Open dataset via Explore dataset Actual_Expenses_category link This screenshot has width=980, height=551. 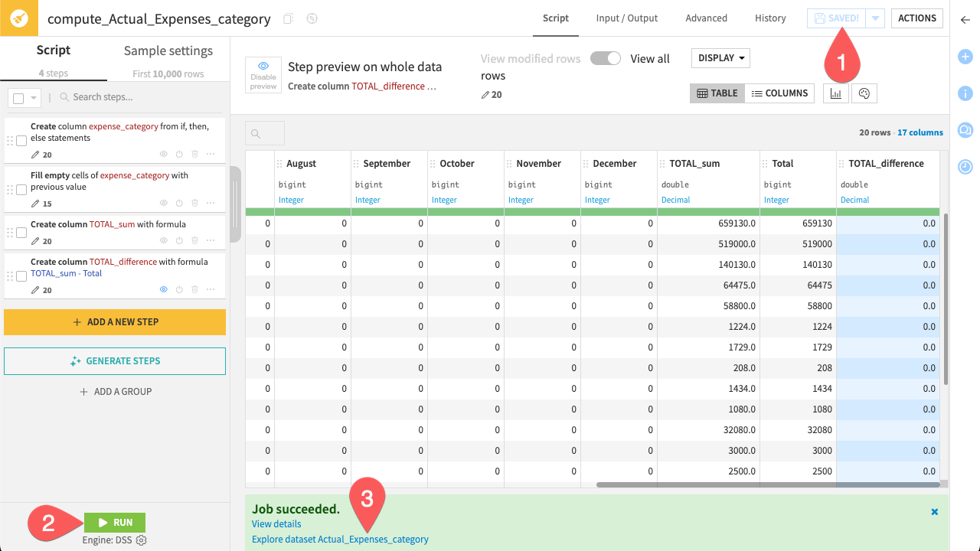coord(341,539)
